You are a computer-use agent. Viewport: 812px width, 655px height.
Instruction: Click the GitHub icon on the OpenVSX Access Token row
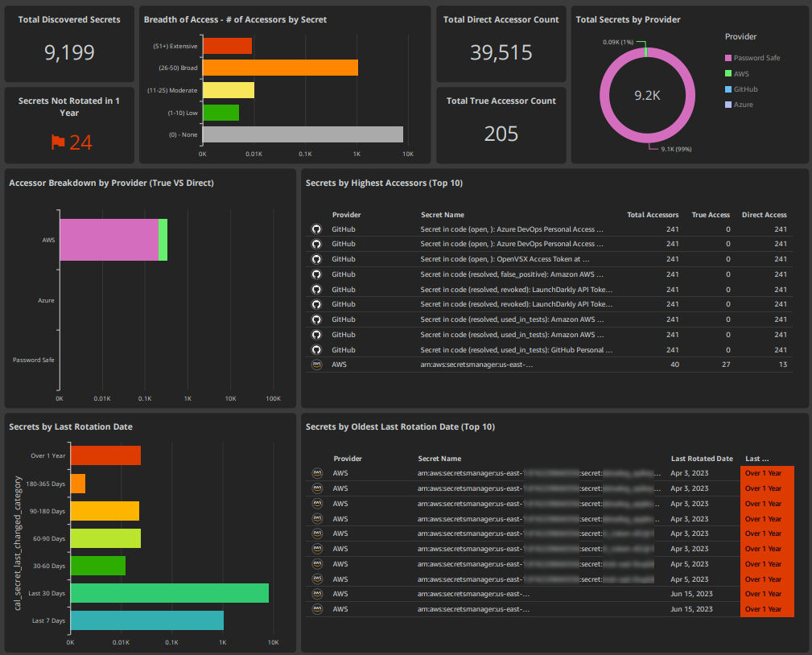pos(316,259)
